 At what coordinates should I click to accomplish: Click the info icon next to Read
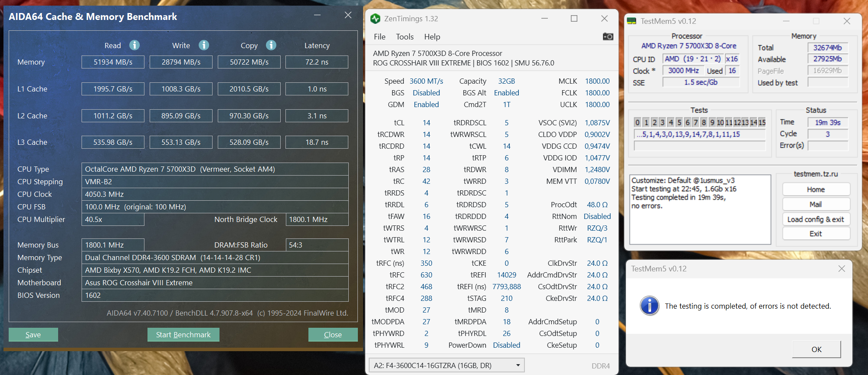coord(134,45)
